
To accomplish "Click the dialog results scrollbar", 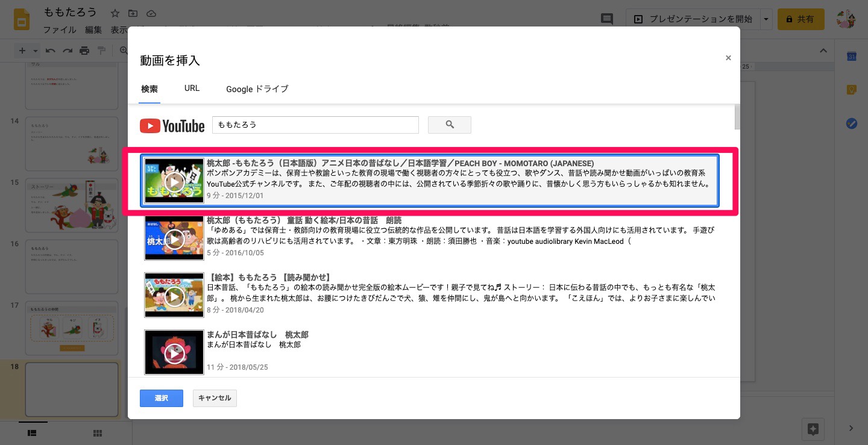I will (737, 116).
